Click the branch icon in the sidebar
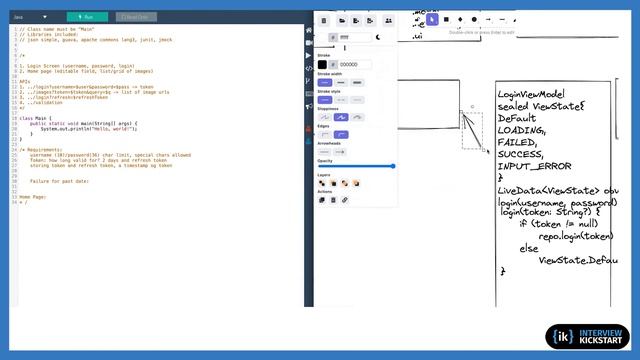The height and width of the screenshot is (360, 640). pos(308,81)
